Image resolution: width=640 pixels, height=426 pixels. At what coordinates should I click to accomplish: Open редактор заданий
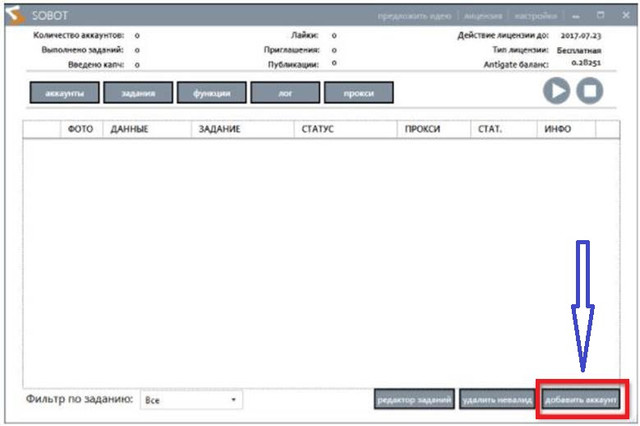415,399
